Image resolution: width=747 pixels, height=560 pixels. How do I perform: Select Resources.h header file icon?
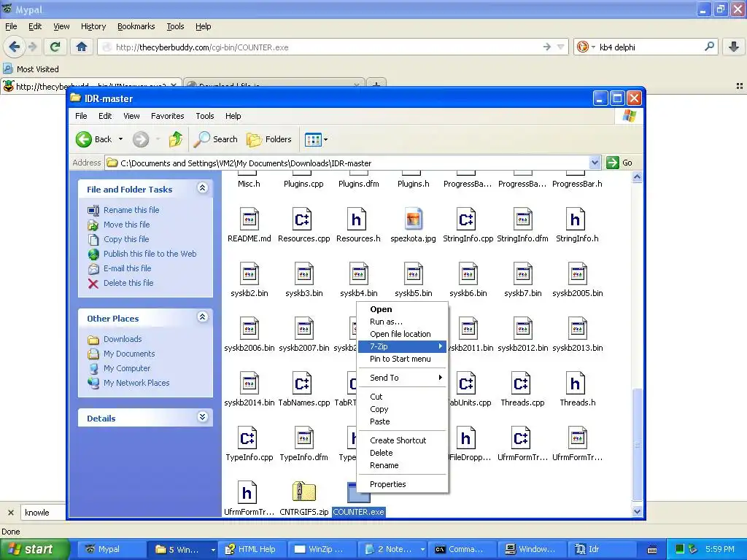coord(356,219)
